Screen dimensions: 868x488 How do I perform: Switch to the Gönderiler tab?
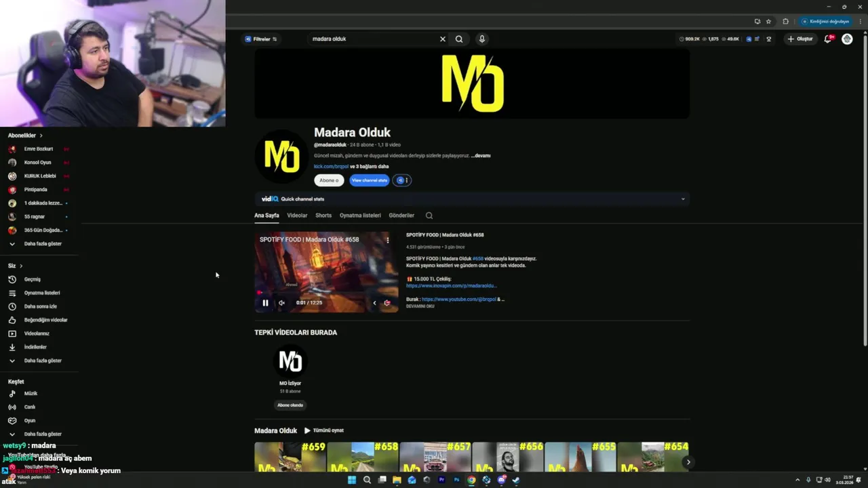coord(401,216)
